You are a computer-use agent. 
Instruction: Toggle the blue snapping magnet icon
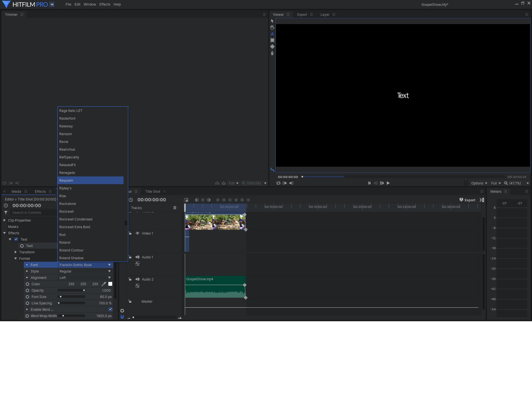(x=122, y=317)
